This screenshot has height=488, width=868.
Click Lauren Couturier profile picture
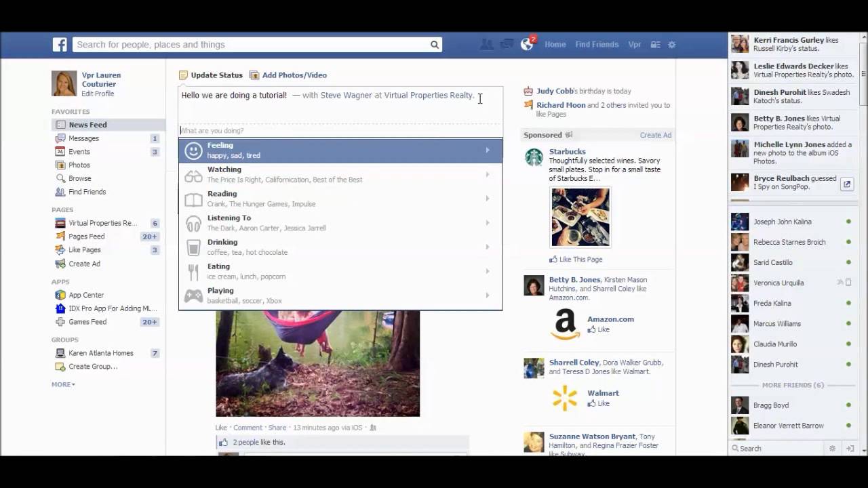click(x=64, y=84)
